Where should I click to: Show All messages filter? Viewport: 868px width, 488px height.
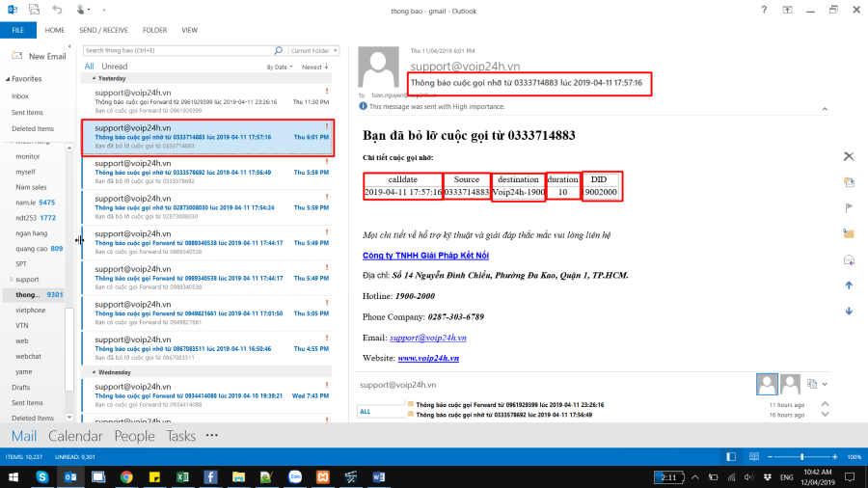[x=89, y=67]
